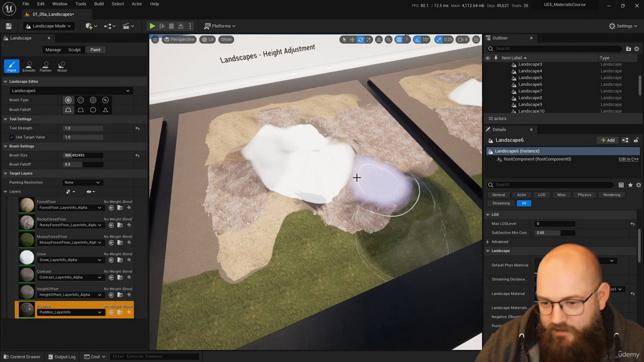Toggle Use Target Value checkbox

click(x=12, y=137)
